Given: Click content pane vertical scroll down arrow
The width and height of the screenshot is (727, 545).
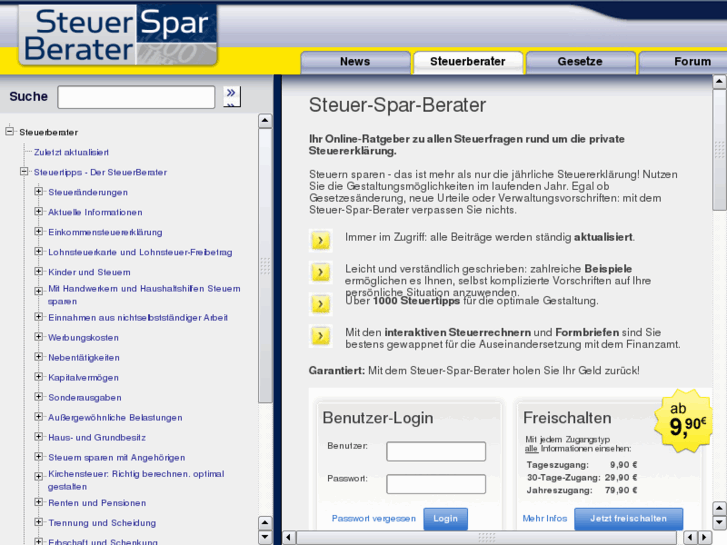Looking at the screenshot, I should 719,522.
